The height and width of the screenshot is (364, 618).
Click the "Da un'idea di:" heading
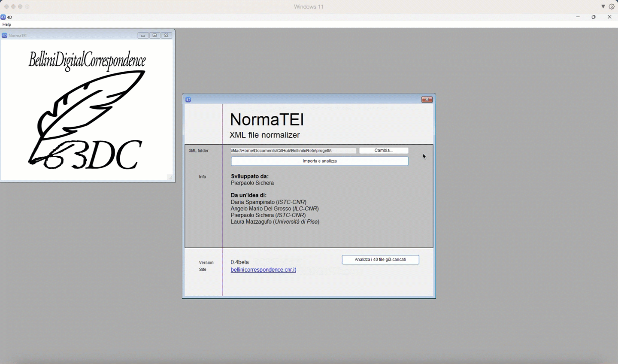pyautogui.click(x=248, y=195)
